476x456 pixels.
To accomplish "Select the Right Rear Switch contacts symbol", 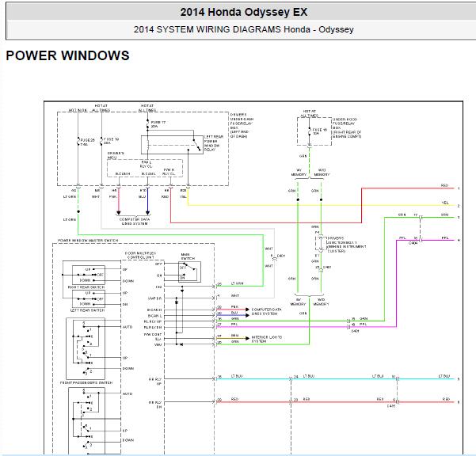I will (x=89, y=275).
